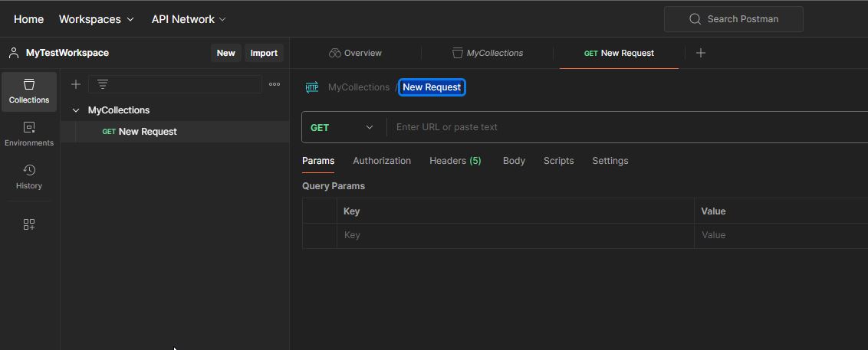Click the magnifier icon in Search Postman
The width and height of the screenshot is (868, 350).
click(695, 19)
